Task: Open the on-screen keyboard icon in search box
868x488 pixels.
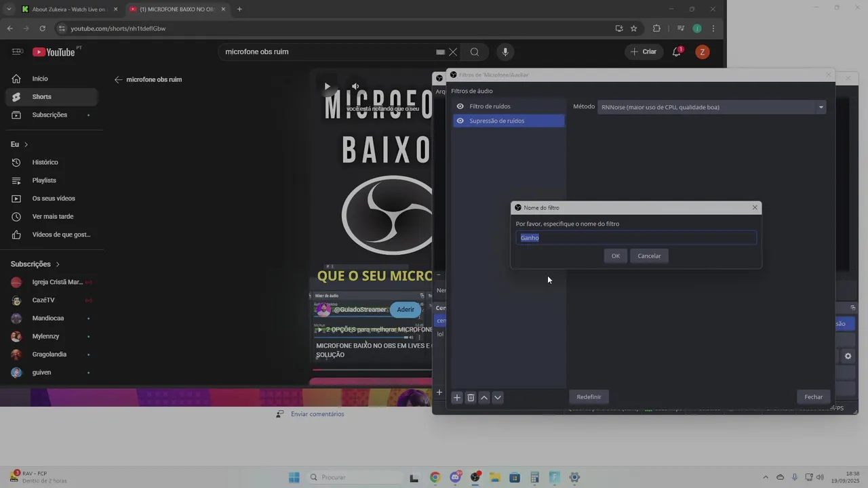Action: click(x=440, y=52)
